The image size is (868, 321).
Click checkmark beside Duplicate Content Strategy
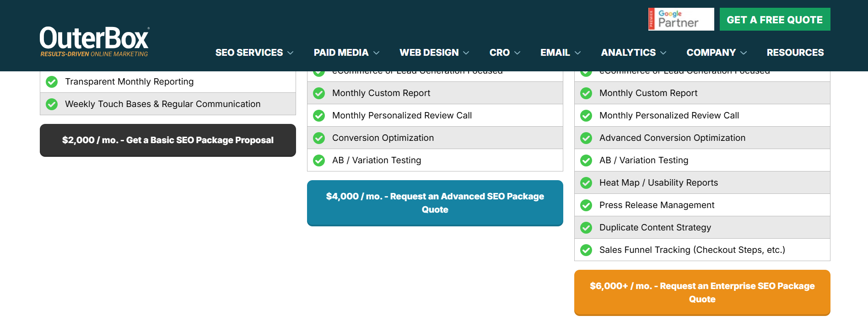[x=586, y=228]
